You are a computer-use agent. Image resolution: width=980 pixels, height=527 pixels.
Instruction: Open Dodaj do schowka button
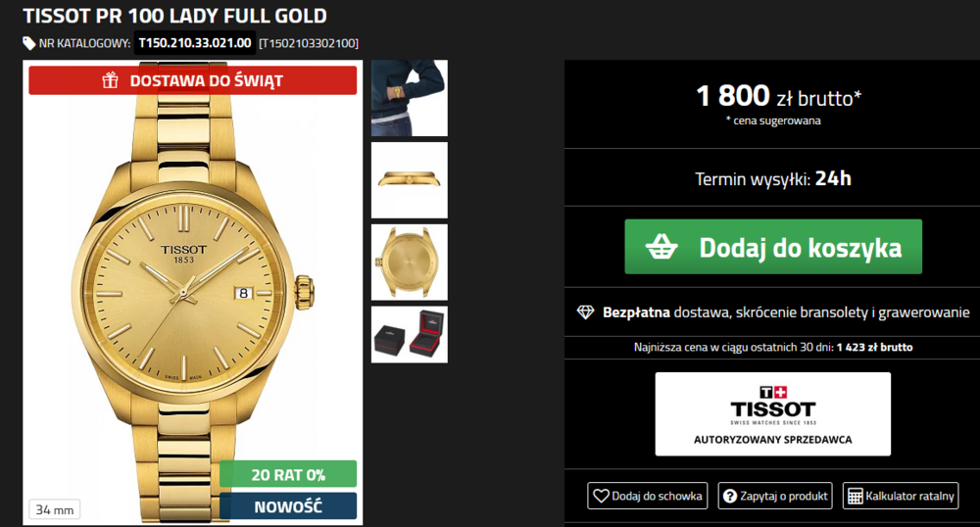tap(648, 496)
